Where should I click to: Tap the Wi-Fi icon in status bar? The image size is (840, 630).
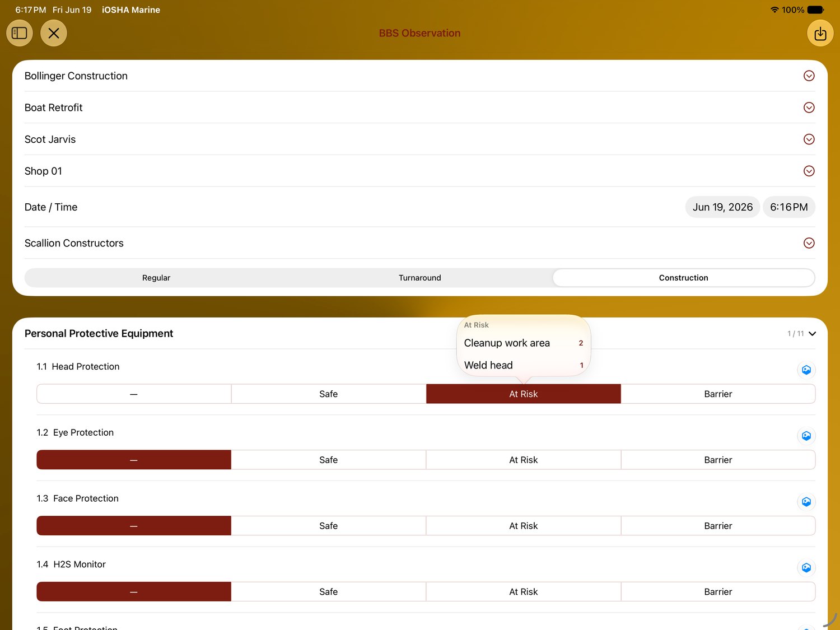click(774, 10)
